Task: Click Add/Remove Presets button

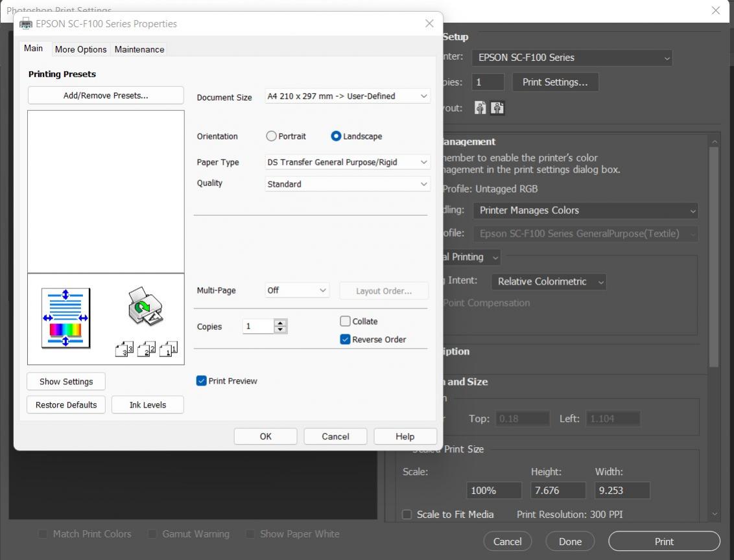Action: coord(106,95)
